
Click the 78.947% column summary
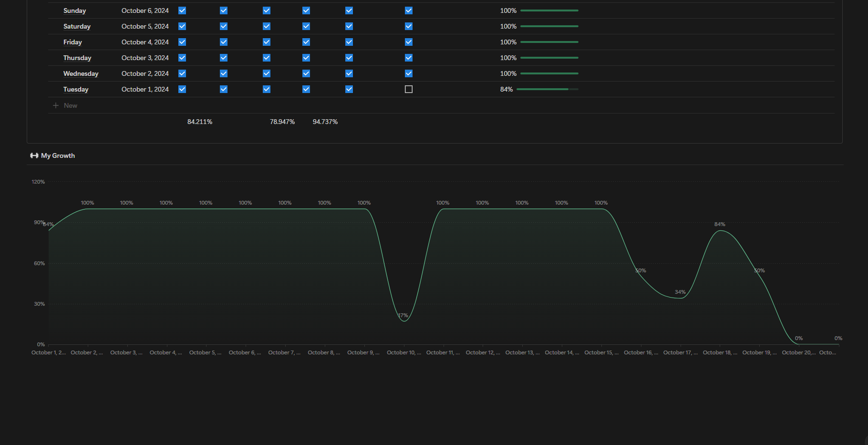coord(282,122)
